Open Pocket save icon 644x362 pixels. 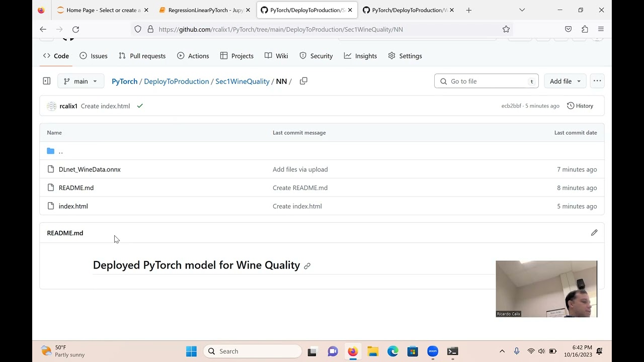569,29
